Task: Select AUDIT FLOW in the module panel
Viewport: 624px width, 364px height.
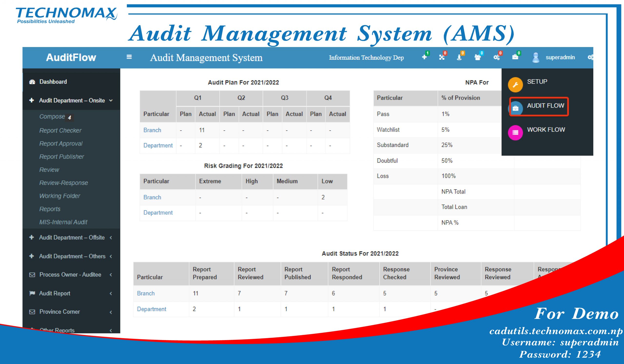Action: 545,106
